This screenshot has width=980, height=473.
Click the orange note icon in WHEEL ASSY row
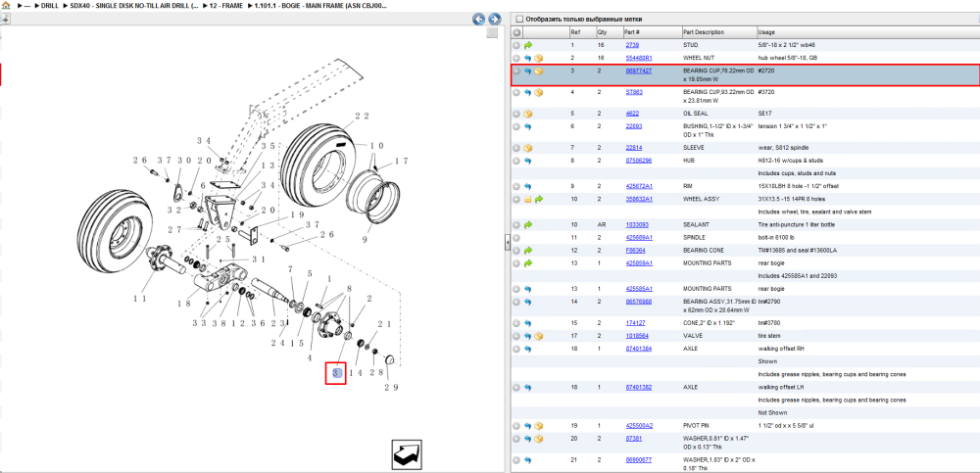pyautogui.click(x=528, y=200)
